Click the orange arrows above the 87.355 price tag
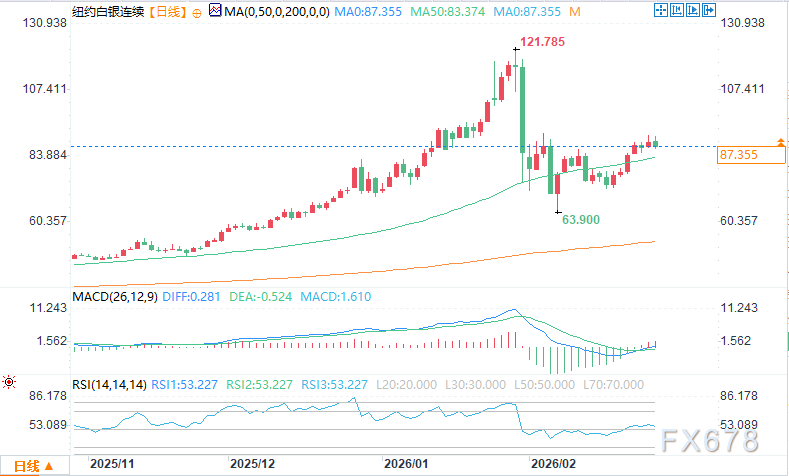Image resolution: width=789 pixels, height=476 pixels. tap(780, 142)
